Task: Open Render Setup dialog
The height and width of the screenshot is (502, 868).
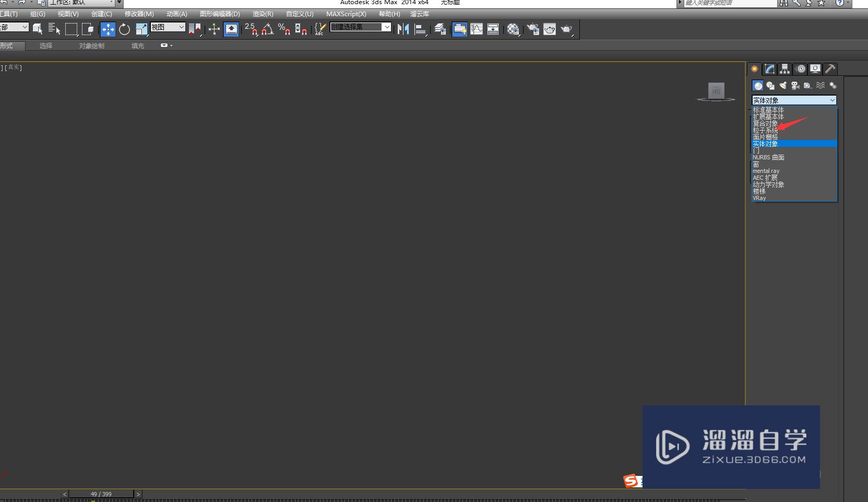Action: pos(533,29)
